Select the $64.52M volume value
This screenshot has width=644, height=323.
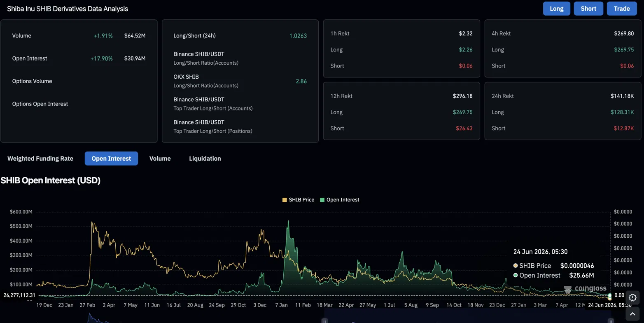pos(135,36)
